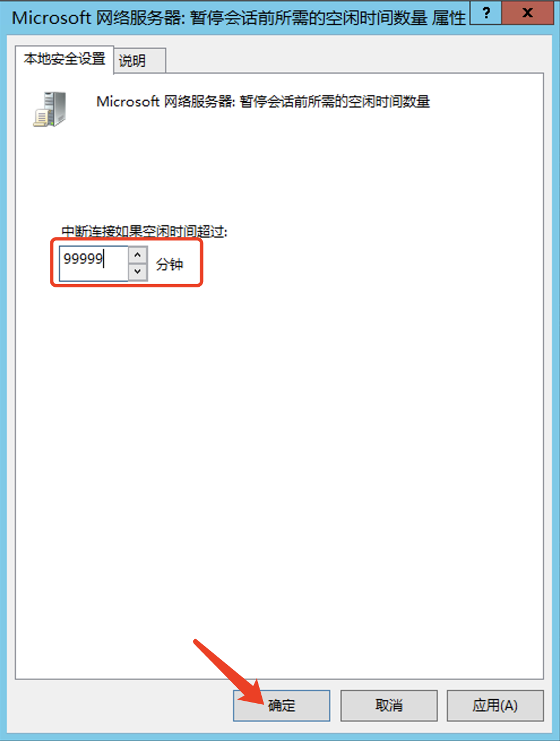
Task: Click the blank area in settings panel center
Action: click(279, 453)
